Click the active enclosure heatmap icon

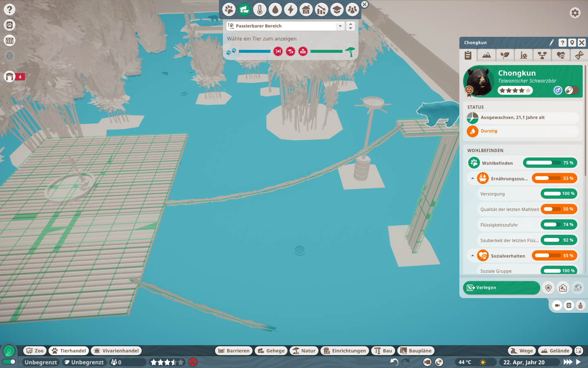[x=244, y=9]
